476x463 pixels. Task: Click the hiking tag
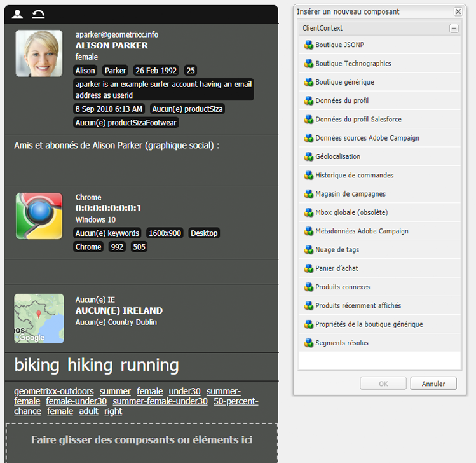(90, 365)
